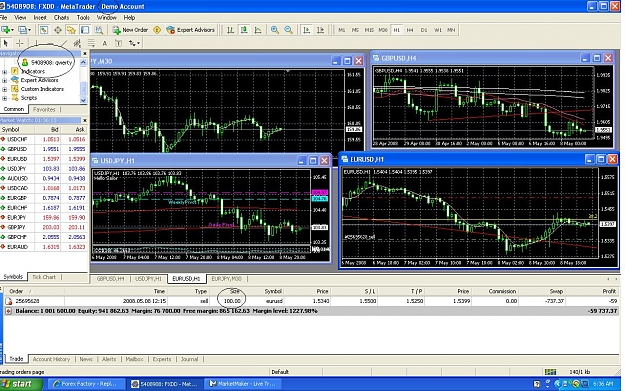Select the horizontal line drawing tool
Image resolution: width=625 pixels, height=391 pixels.
(49, 43)
